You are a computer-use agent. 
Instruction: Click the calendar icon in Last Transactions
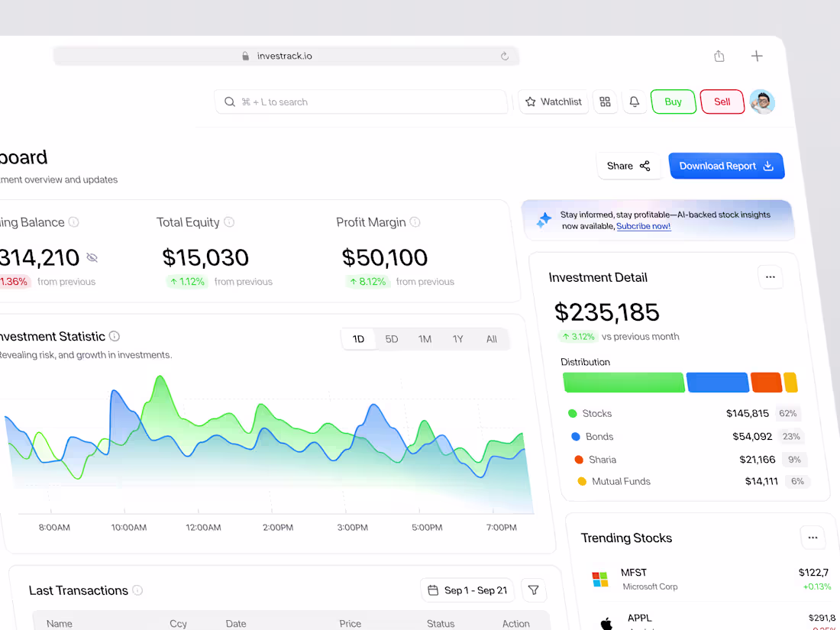coord(434,590)
